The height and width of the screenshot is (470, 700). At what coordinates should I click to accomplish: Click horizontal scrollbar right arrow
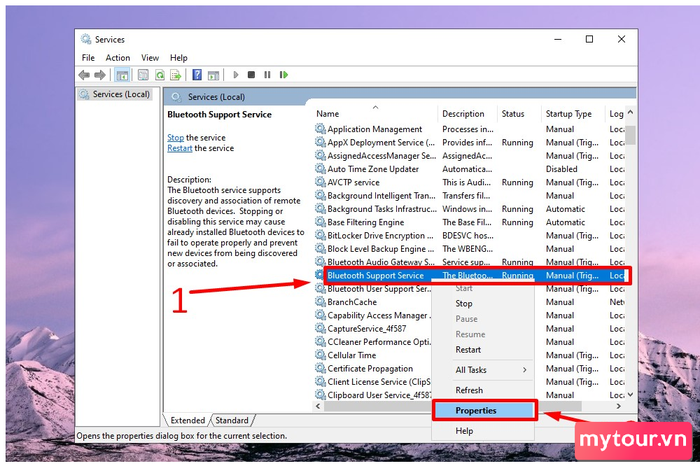coord(619,406)
